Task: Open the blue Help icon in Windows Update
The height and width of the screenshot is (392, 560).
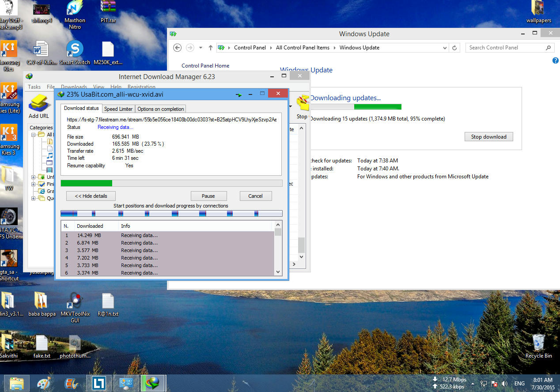Action: click(x=556, y=60)
